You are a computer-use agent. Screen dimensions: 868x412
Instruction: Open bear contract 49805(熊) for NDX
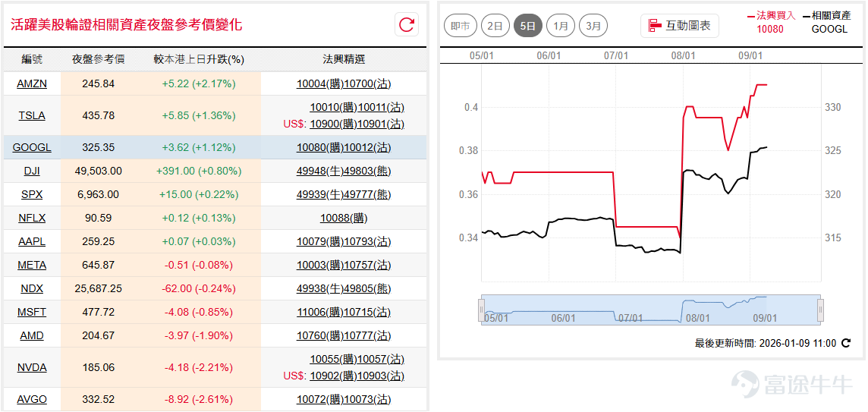[x=367, y=288]
